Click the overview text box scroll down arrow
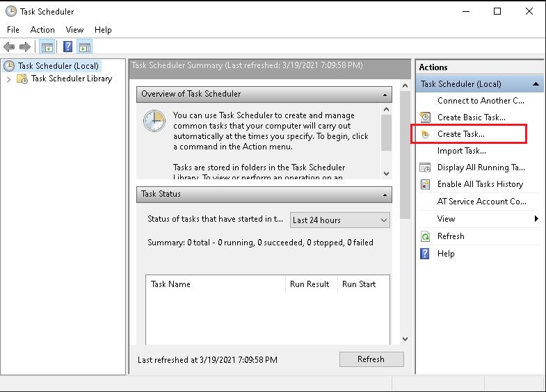The image size is (546, 392). 386,173
